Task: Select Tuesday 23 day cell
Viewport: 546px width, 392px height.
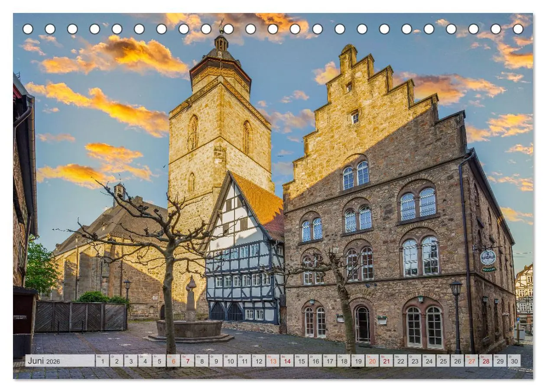Action: (415, 361)
